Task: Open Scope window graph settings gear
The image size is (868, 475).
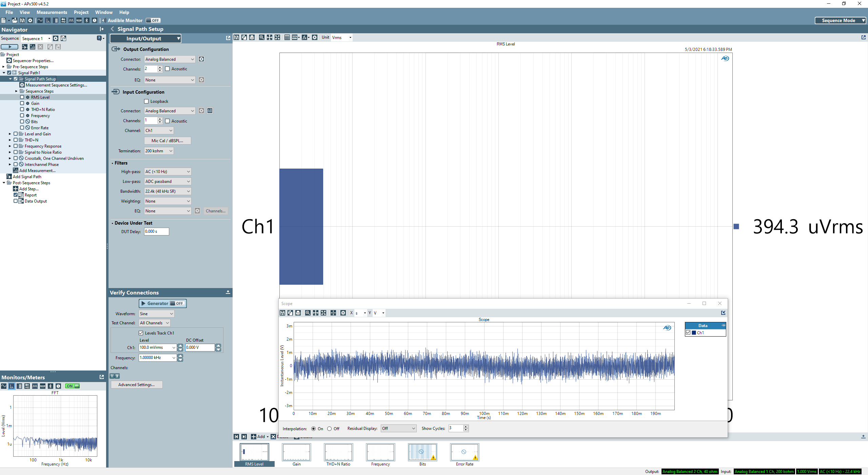Action: tap(343, 313)
